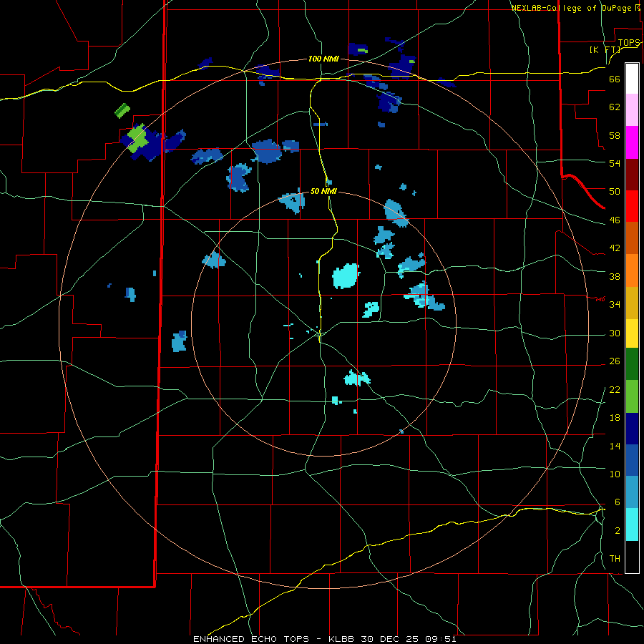Click the 10 legend value

615,474
